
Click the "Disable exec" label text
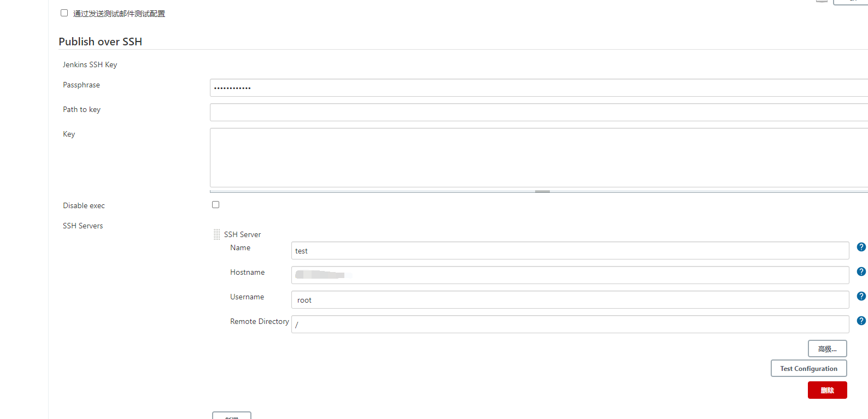(84, 205)
